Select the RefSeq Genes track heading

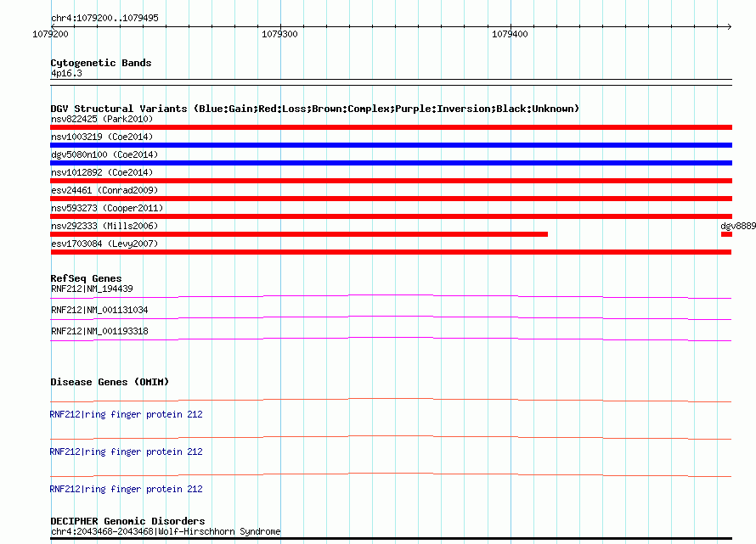tap(86, 278)
